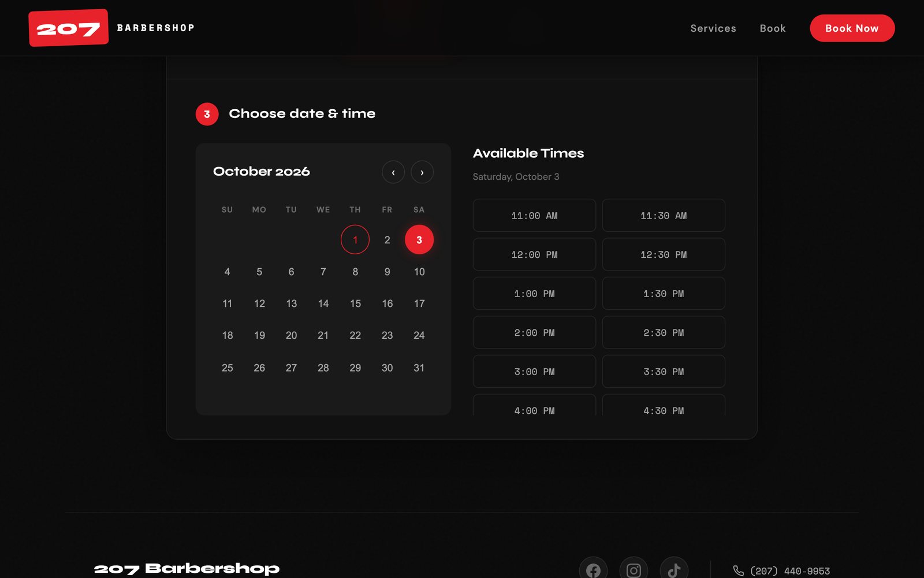This screenshot has width=924, height=578.
Task: Pick October 12 on calendar
Action: coord(259,303)
